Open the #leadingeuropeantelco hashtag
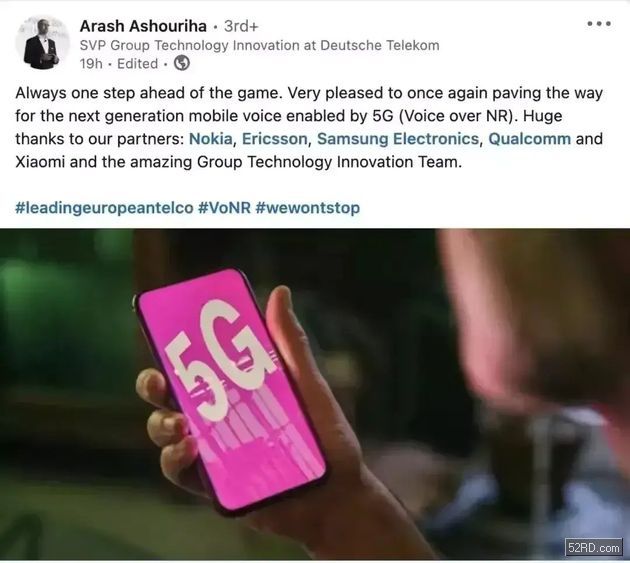Image resolution: width=630 pixels, height=563 pixels. (104, 208)
